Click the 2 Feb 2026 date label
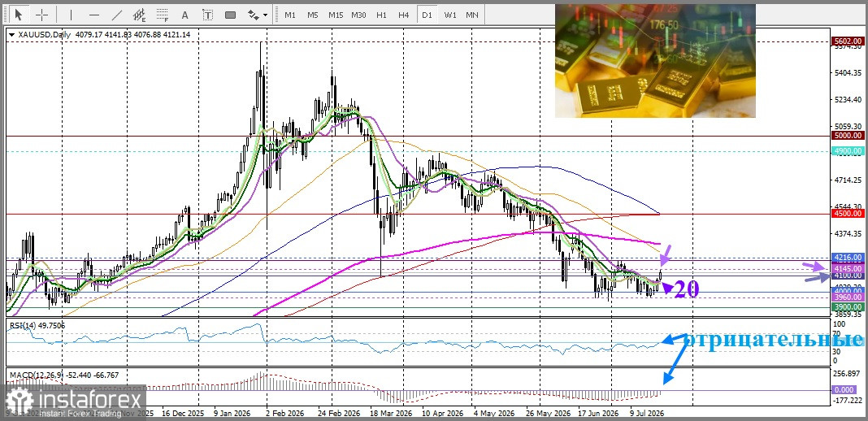Image resolution: width=868 pixels, height=421 pixels. tap(287, 413)
